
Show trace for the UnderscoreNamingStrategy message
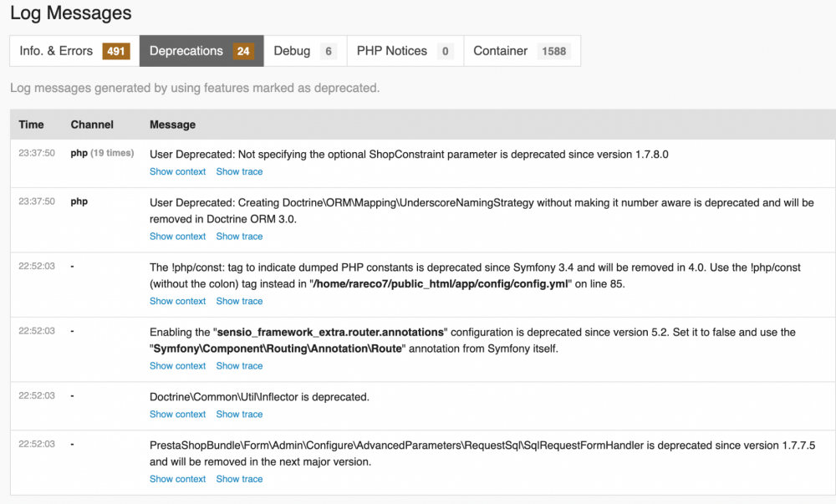(x=239, y=237)
